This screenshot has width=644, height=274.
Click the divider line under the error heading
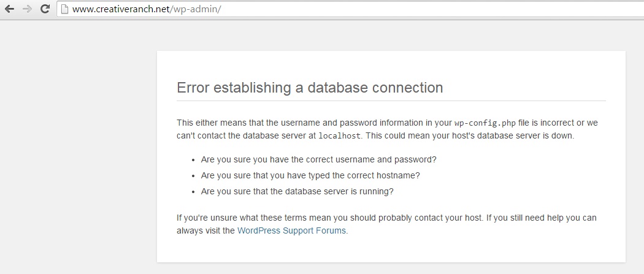pyautogui.click(x=391, y=101)
